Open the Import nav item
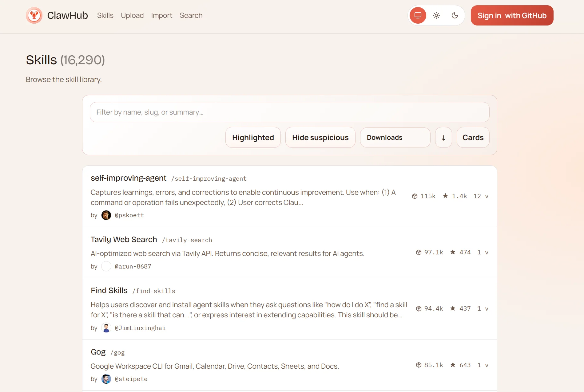Image resolution: width=584 pixels, height=392 pixels. click(161, 15)
